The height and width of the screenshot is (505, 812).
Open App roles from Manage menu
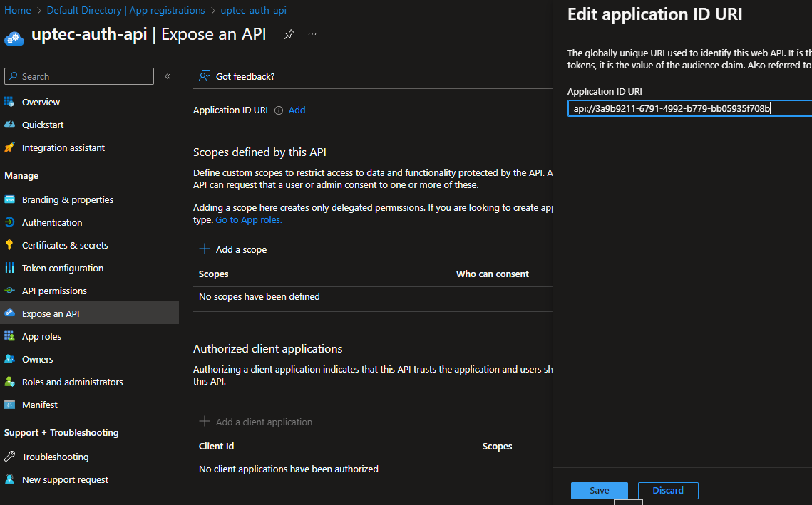coord(41,336)
